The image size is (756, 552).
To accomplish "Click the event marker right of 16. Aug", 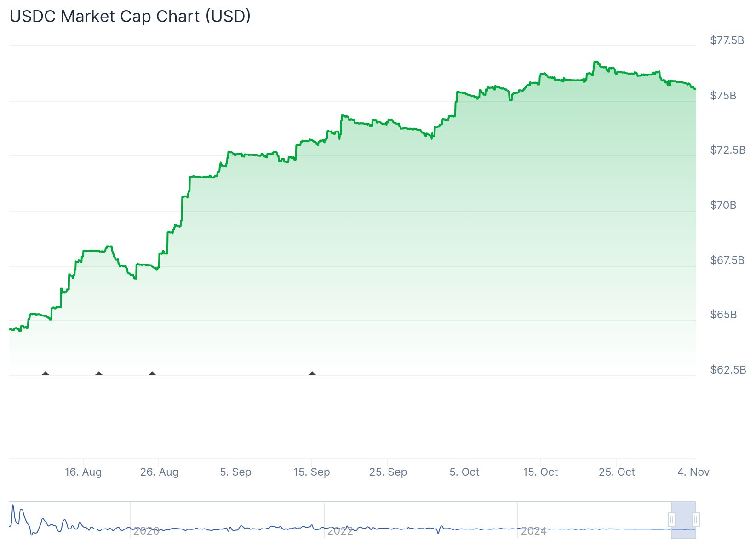I will 98,374.
